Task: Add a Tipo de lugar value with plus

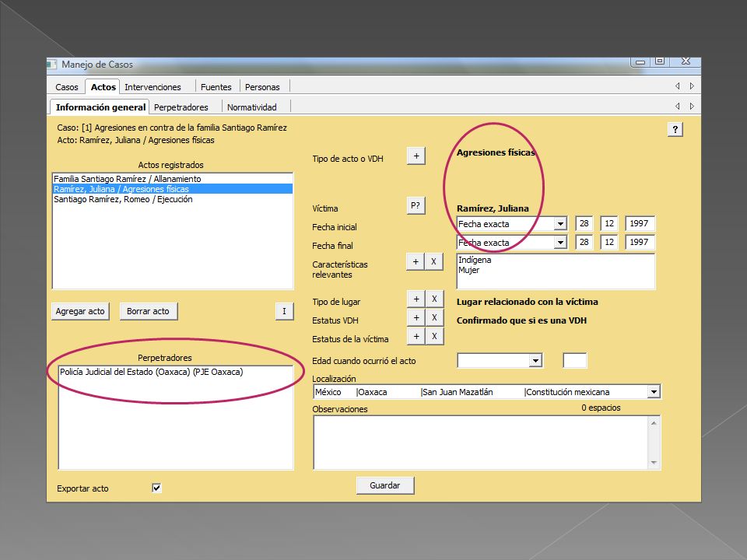Action: tap(416, 299)
